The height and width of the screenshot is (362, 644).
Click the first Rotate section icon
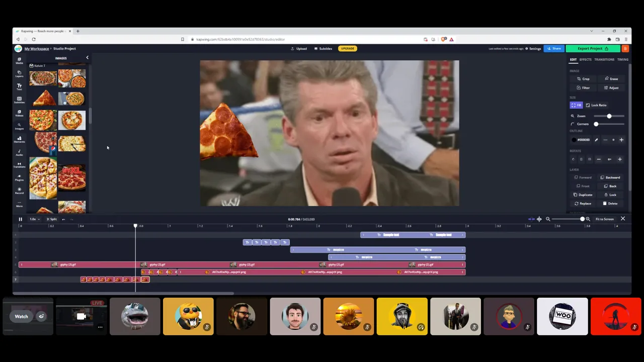tap(573, 159)
